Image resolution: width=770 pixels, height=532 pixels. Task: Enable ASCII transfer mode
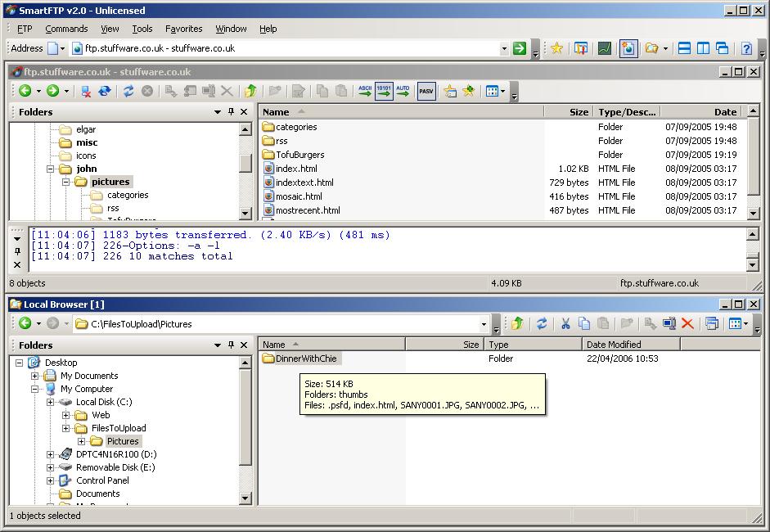click(x=365, y=91)
